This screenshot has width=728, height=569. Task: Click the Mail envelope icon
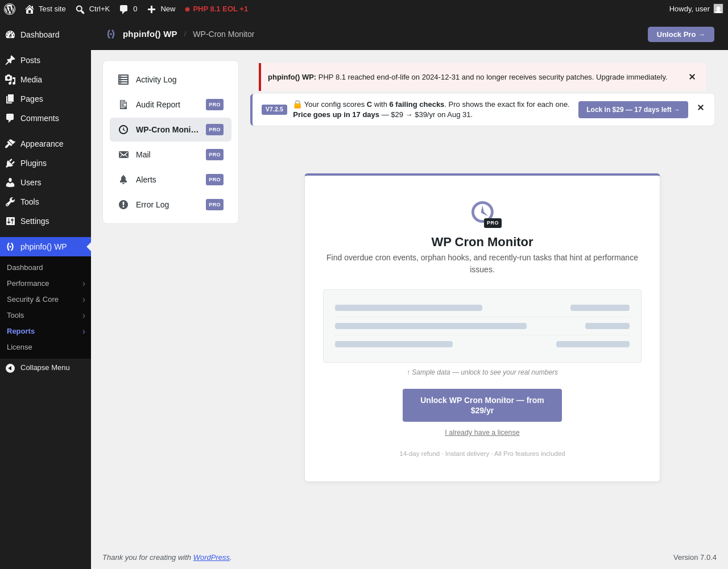pos(123,155)
